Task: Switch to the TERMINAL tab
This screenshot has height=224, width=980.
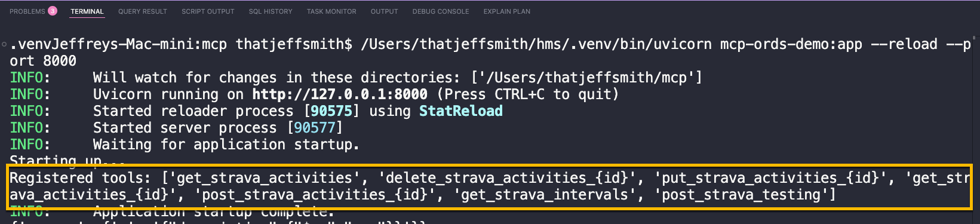Action: click(87, 11)
